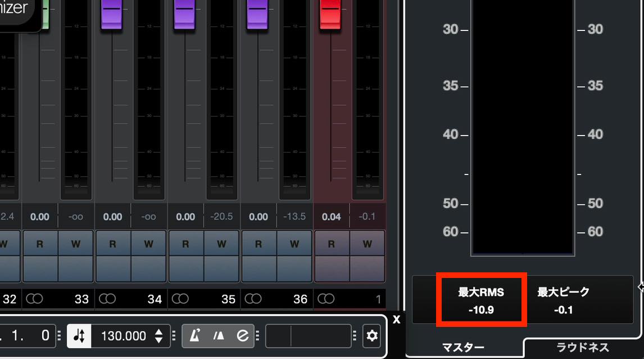Click channel 34 fader level 0.00
644x359 pixels.
pos(112,217)
